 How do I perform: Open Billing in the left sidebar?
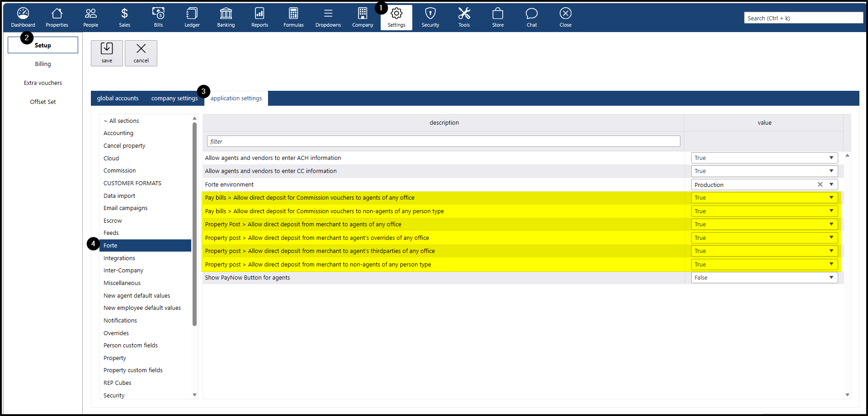click(x=43, y=64)
